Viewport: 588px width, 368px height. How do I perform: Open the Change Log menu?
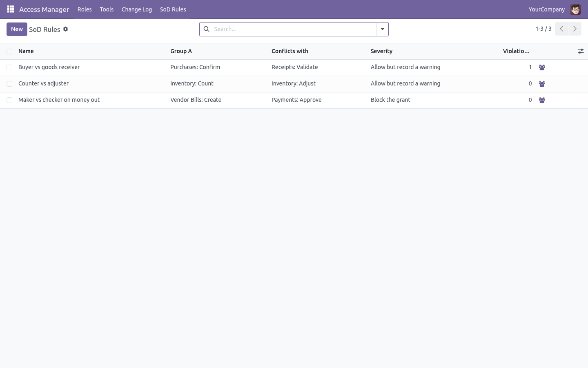pos(137,9)
